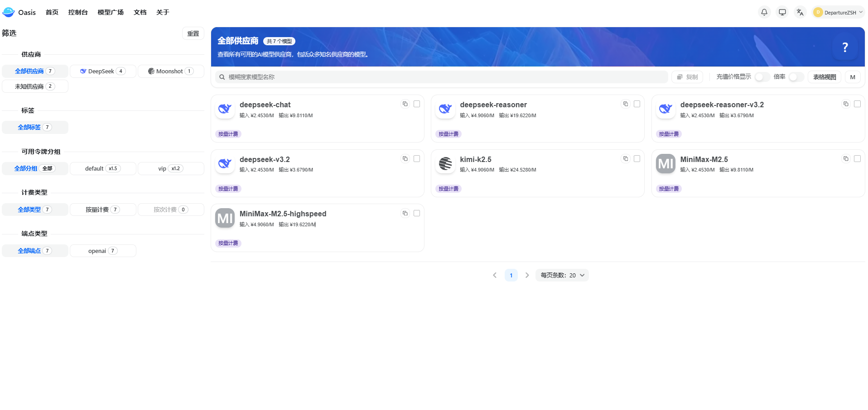
Task: Open the Model Plaza (模型广场) menu
Action: (111, 12)
